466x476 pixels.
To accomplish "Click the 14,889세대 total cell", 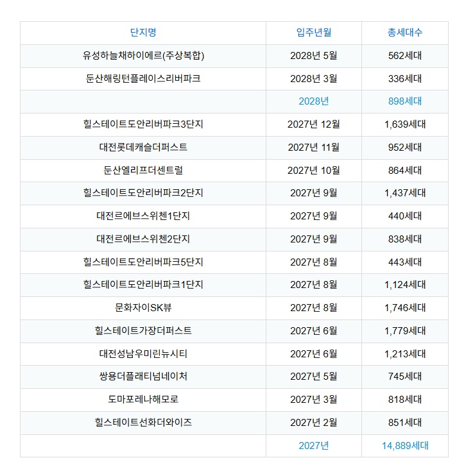I will coord(404,446).
